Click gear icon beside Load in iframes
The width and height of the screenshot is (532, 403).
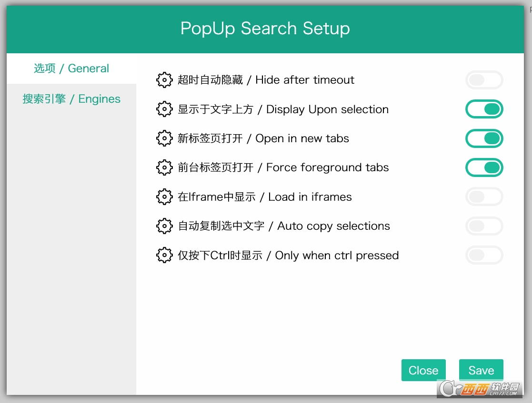click(x=164, y=197)
